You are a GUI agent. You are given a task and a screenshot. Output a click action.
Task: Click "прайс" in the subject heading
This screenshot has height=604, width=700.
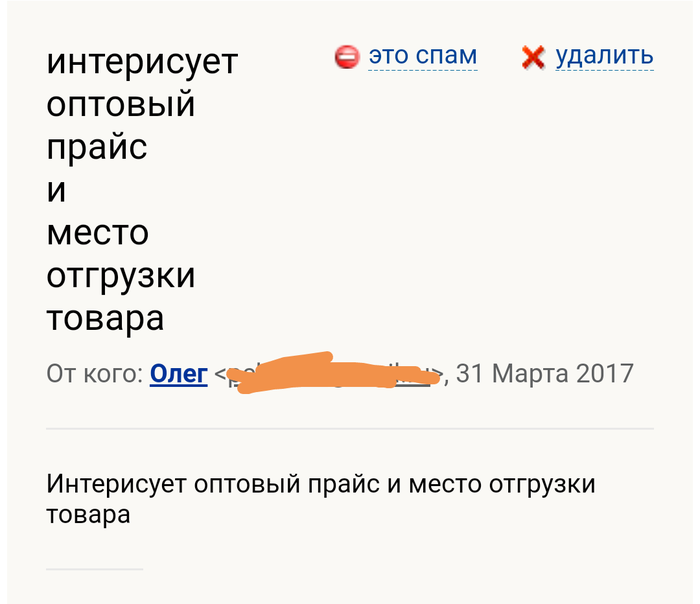(97, 148)
